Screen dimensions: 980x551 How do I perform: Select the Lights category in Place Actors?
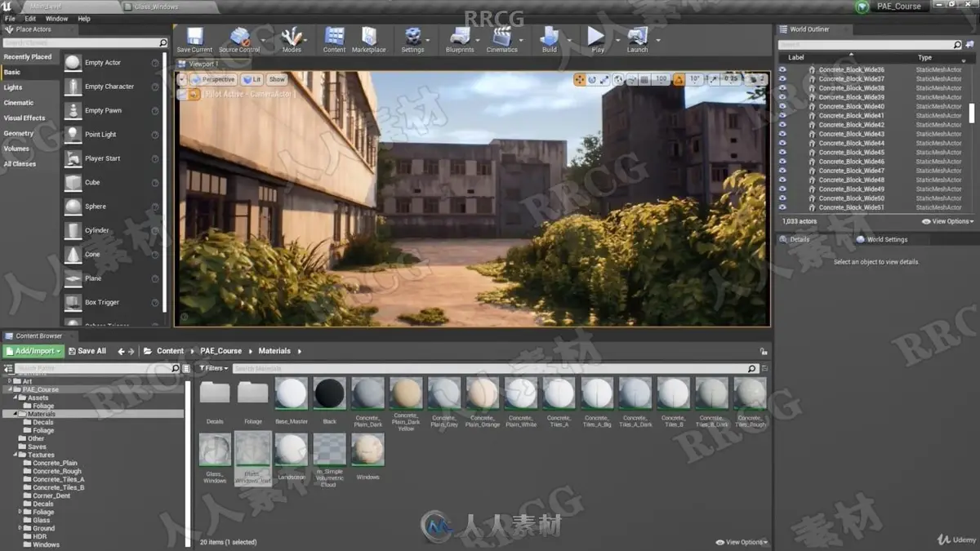(13, 87)
